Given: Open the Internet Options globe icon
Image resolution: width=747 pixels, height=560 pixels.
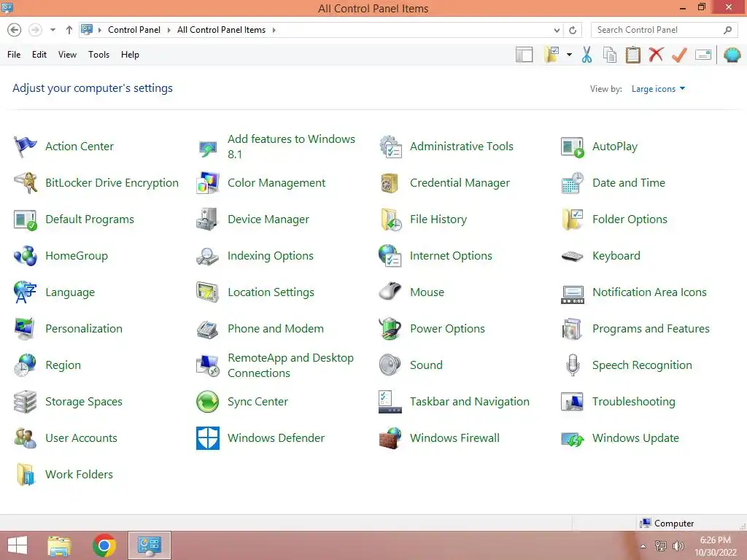Looking at the screenshot, I should (x=390, y=256).
